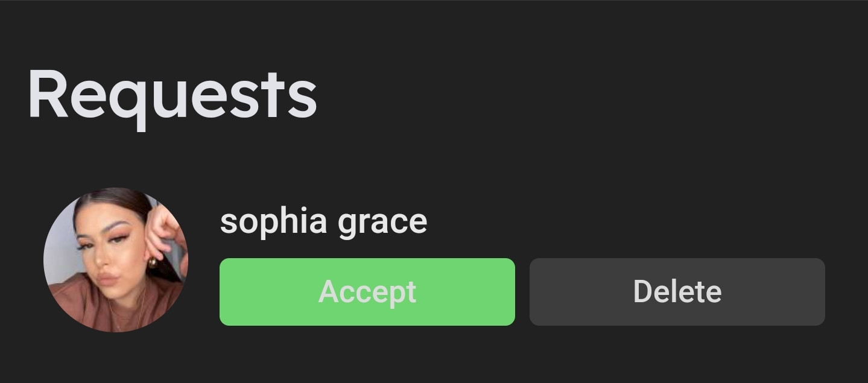This screenshot has height=383, width=868.
Task: Open sophia grace's profile picture
Action: pyautogui.click(x=116, y=260)
